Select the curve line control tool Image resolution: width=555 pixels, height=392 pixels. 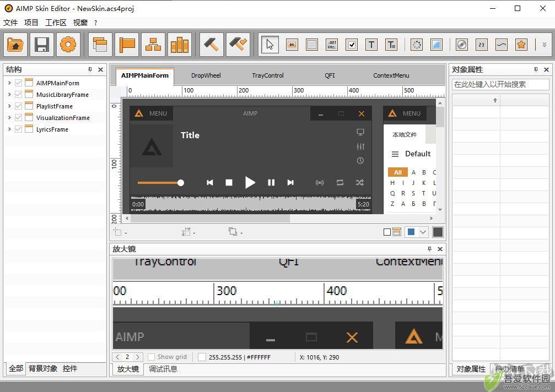pyautogui.click(x=502, y=45)
